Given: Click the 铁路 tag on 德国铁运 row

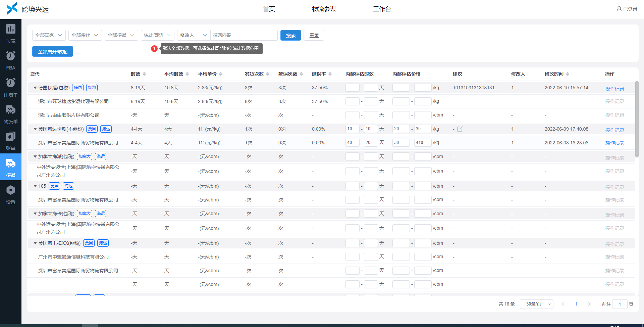Looking at the screenshot, I should pyautogui.click(x=92, y=88).
